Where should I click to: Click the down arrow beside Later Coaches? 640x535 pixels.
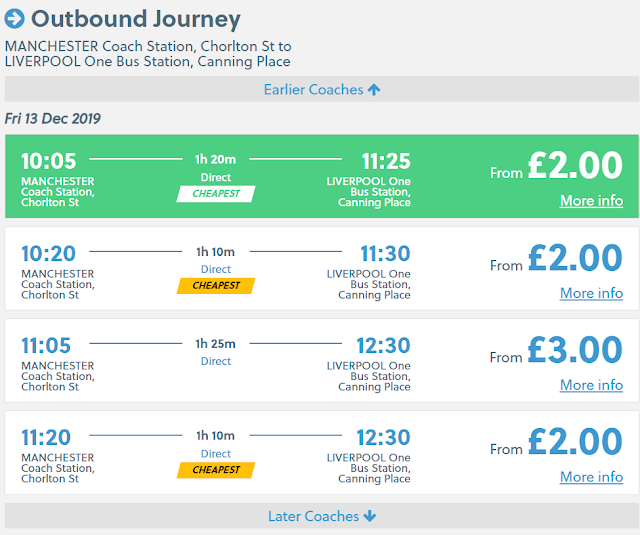pyautogui.click(x=370, y=516)
